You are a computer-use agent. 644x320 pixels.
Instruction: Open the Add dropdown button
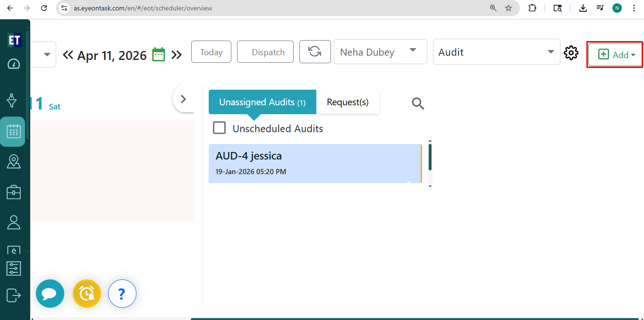click(x=616, y=55)
